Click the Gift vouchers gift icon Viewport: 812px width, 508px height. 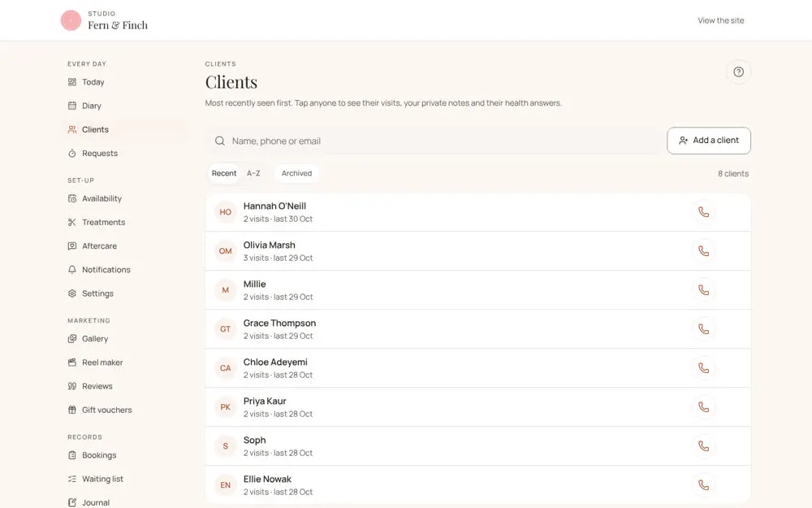[72, 410]
